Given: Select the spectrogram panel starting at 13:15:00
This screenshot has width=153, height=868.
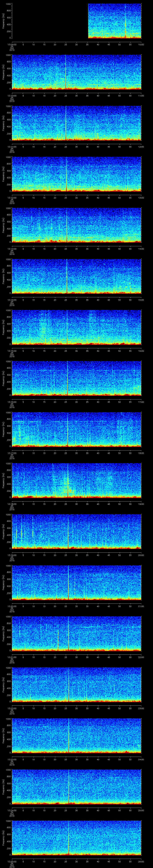Looking at the screenshot, I should tap(76, 327).
